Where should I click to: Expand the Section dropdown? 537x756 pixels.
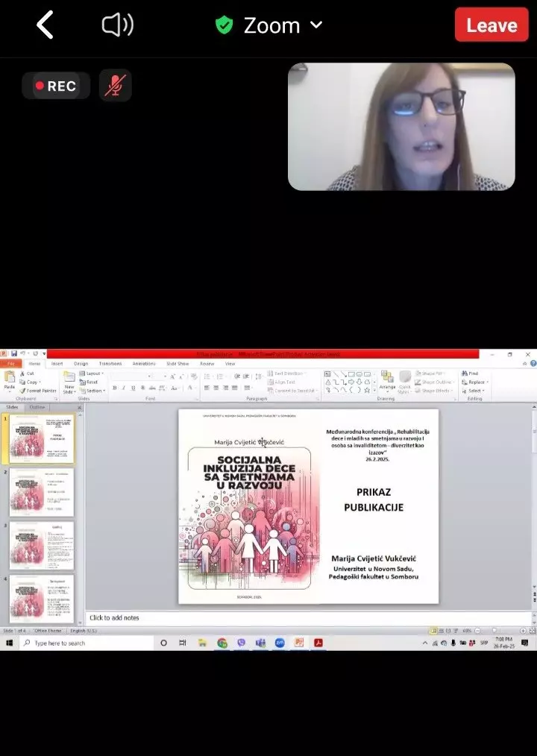point(92,391)
